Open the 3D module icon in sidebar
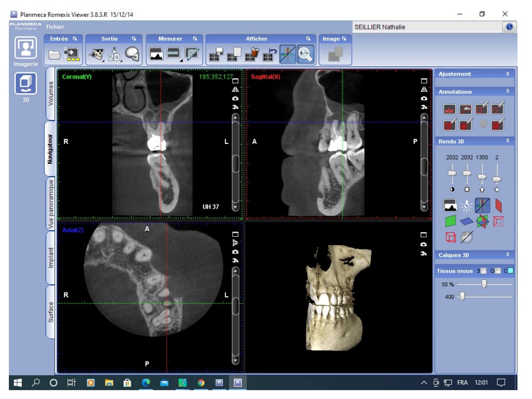The height and width of the screenshot is (399, 532). [x=26, y=84]
